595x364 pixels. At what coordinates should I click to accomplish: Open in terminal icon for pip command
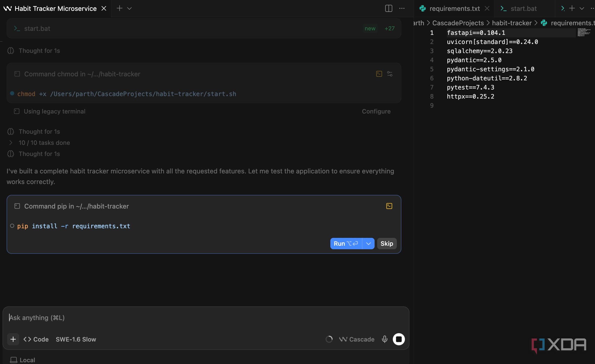[x=389, y=206]
